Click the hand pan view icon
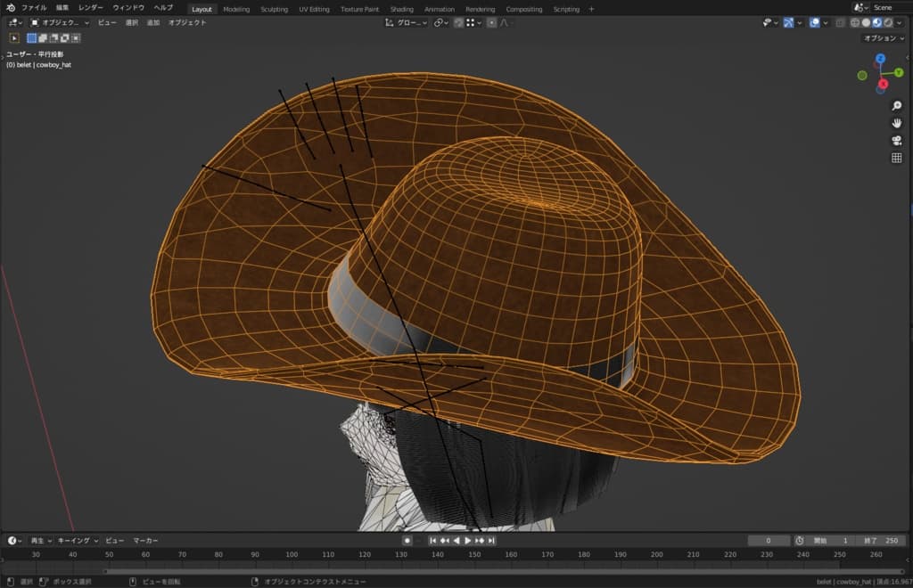The height and width of the screenshot is (588, 913). (x=896, y=123)
